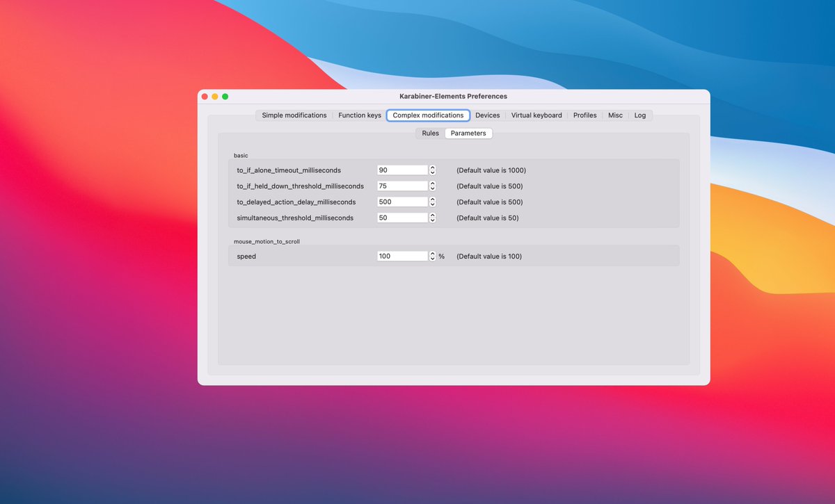Click the simultaneous_threshold_milliseconds label
Image resolution: width=835 pixels, height=504 pixels.
click(295, 218)
